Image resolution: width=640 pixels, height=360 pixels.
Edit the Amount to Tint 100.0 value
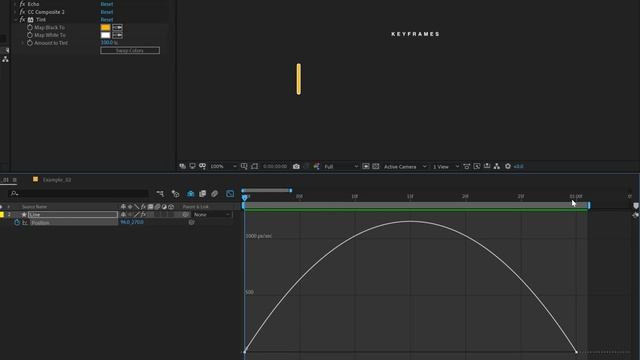click(107, 42)
